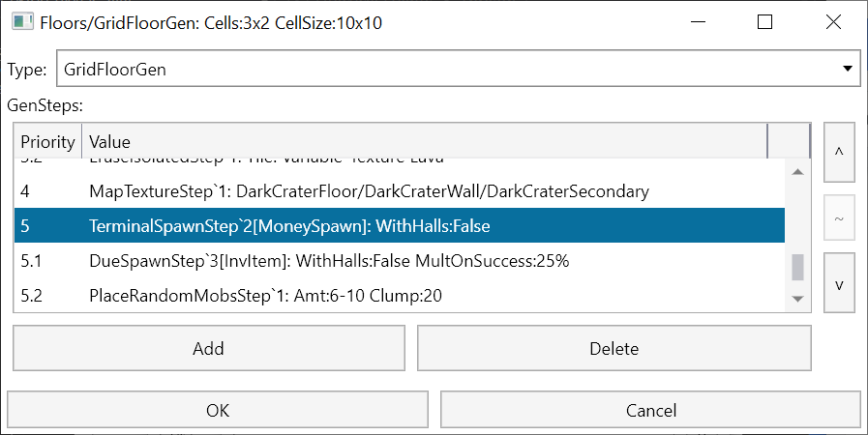Click the window icon in title bar
868x435 pixels.
(x=23, y=22)
